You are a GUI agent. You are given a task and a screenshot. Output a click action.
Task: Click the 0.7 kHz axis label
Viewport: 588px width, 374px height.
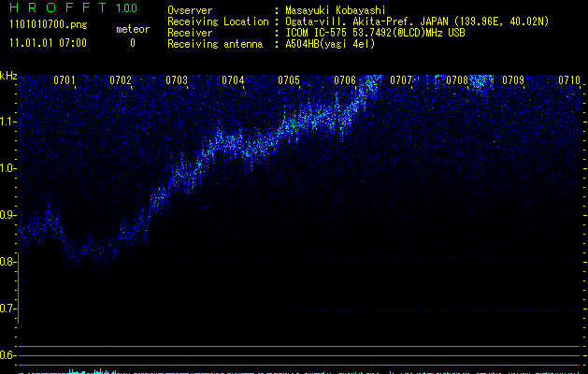pyautogui.click(x=7, y=309)
